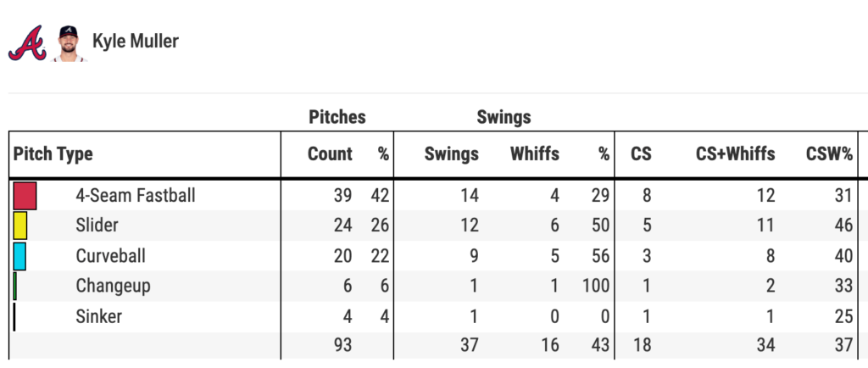Sort by CSW% column header
The image size is (868, 368).
(x=829, y=154)
